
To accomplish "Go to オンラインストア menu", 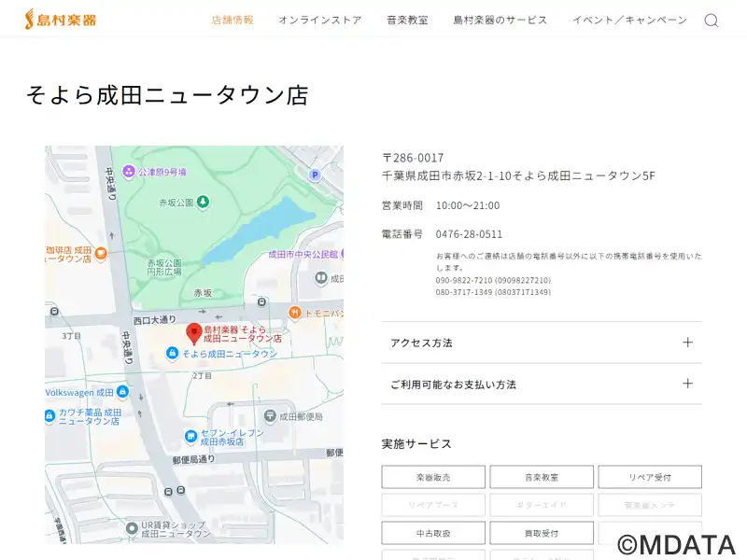I will (320, 20).
